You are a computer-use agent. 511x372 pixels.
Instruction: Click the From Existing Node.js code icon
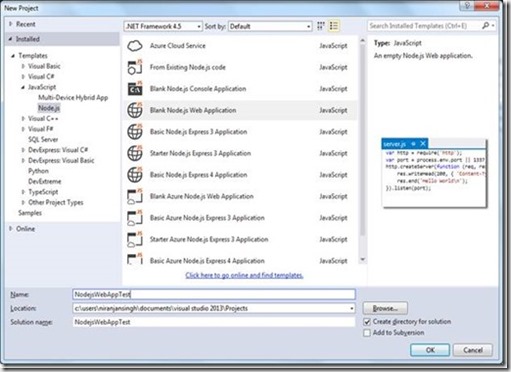135,67
